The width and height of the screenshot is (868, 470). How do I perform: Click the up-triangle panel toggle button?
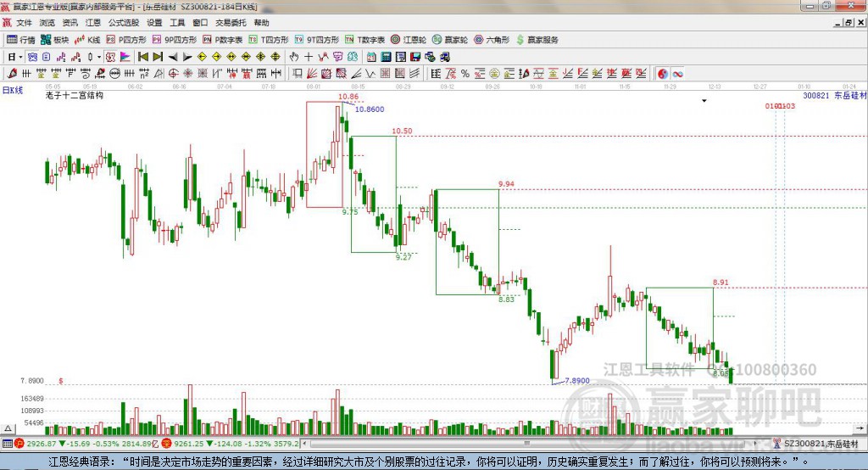8,428
